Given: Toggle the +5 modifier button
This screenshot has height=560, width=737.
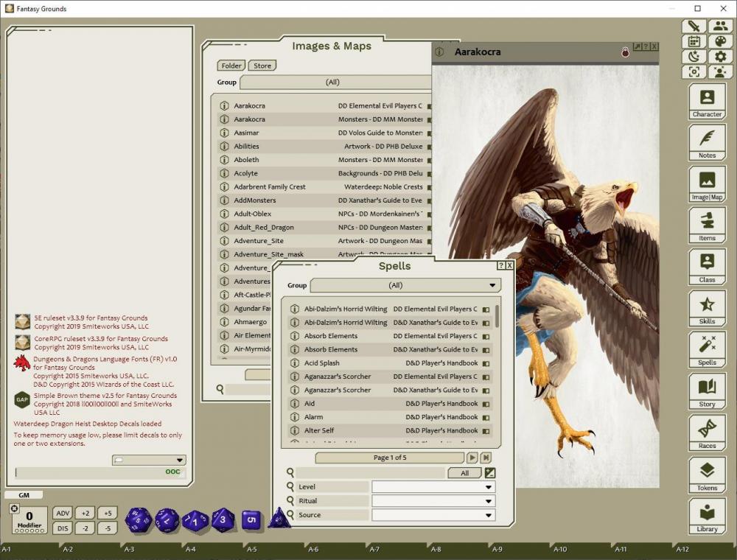Looking at the screenshot, I should 108,514.
